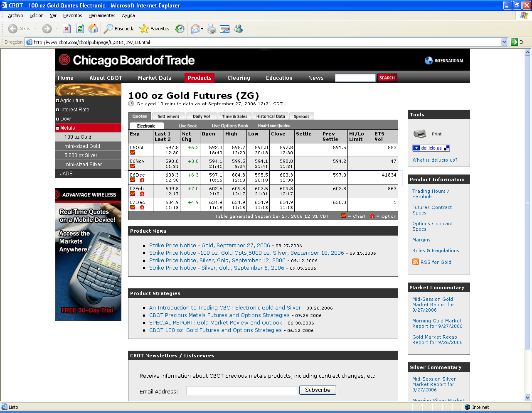Click the INTERNATIONAL globe icon
This screenshot has height=413, width=532.
(429, 61)
